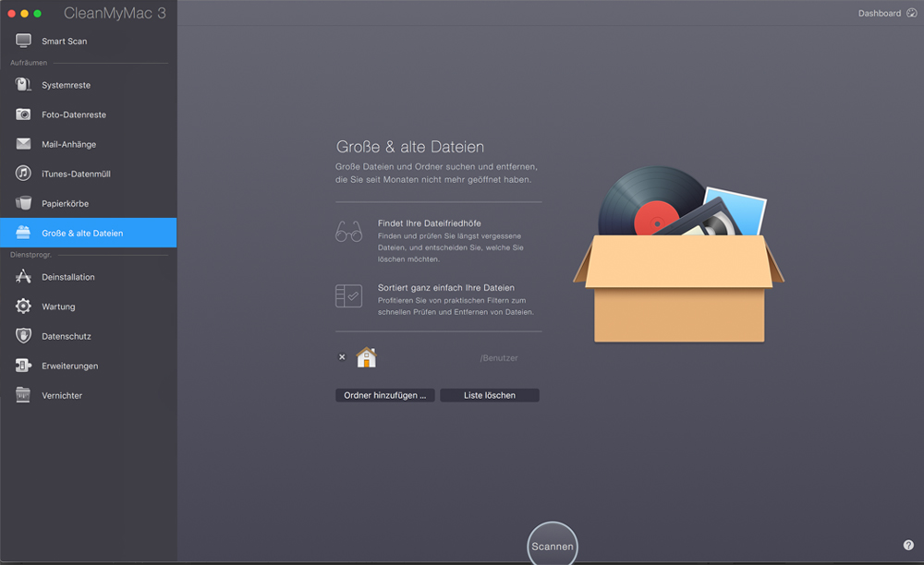Click the checklist icon beside Sortiert
This screenshot has width=924, height=565.
349,296
